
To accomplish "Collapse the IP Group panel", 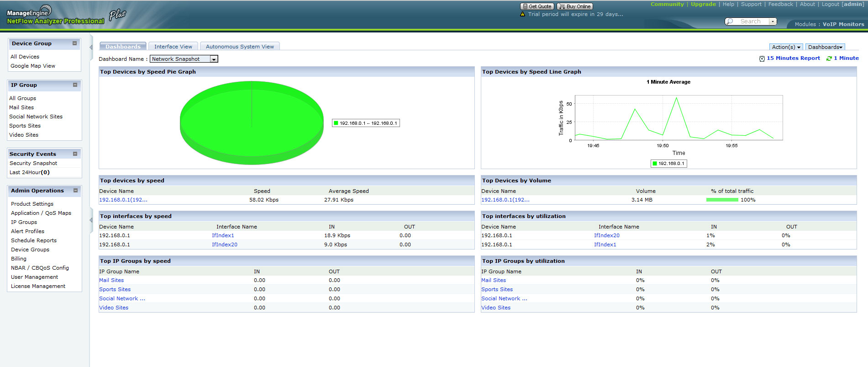I will tap(75, 85).
